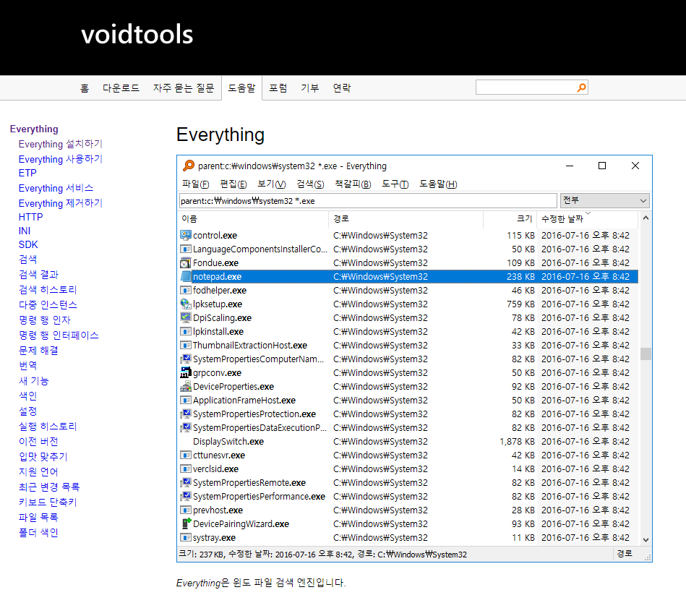Sort by the 경로 column header
This screenshot has width=686, height=616.
406,219
